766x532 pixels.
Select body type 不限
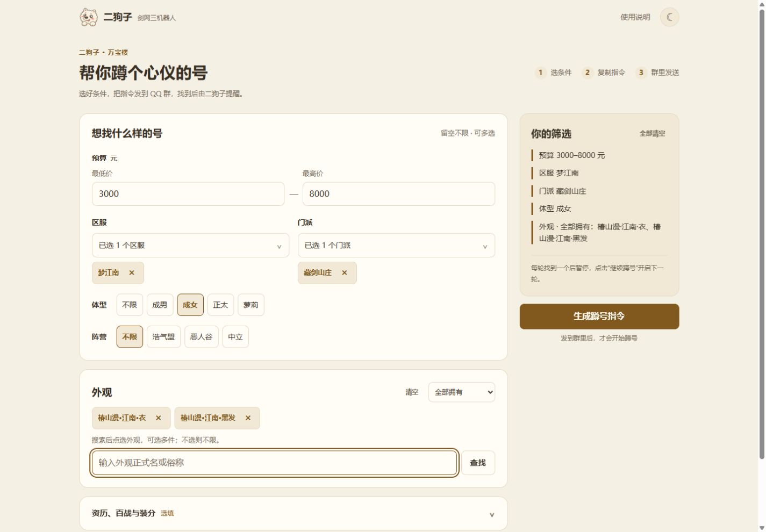[130, 305]
